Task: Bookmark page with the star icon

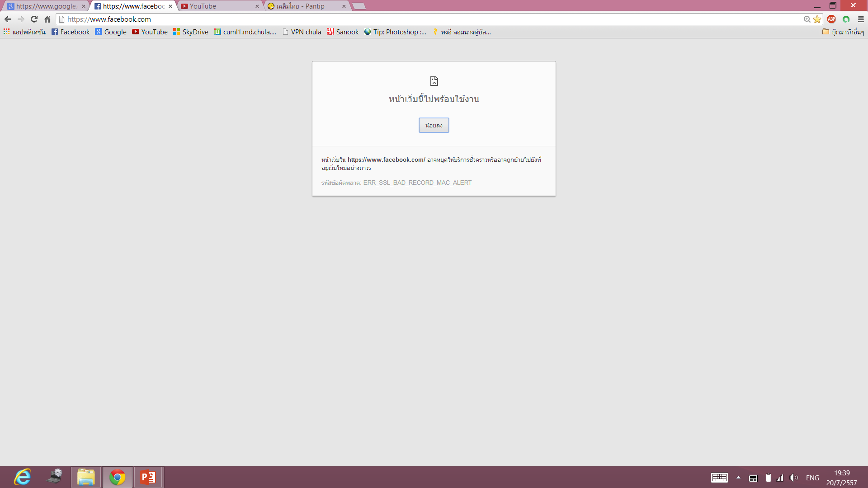Action: pyautogui.click(x=817, y=19)
